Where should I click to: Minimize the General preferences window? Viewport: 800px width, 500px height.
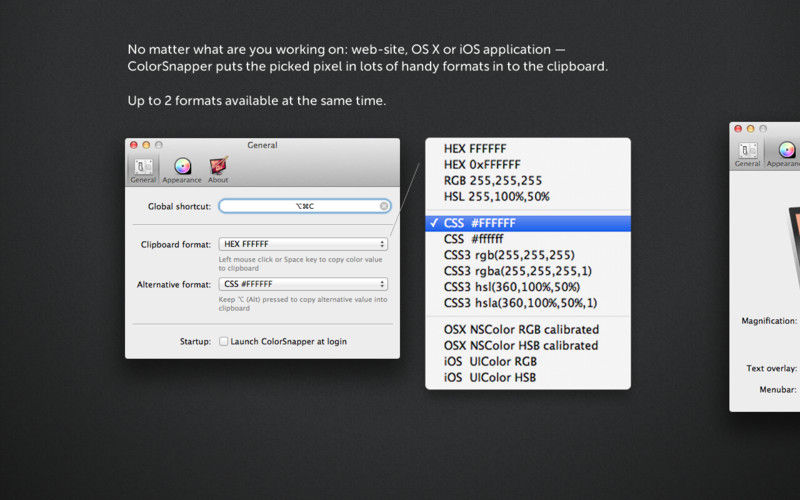(146, 145)
